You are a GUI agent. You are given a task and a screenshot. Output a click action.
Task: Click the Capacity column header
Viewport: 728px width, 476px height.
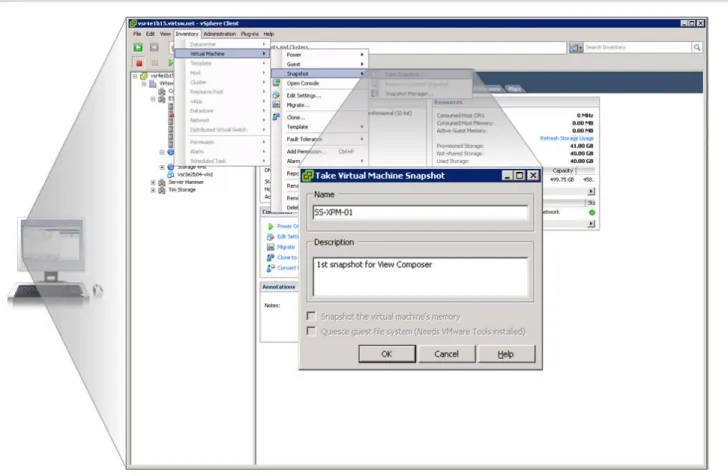pos(563,170)
